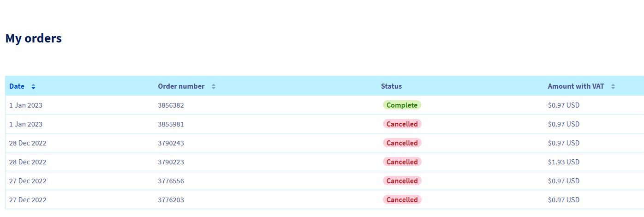Click the Amount with VAT header label

coord(576,86)
